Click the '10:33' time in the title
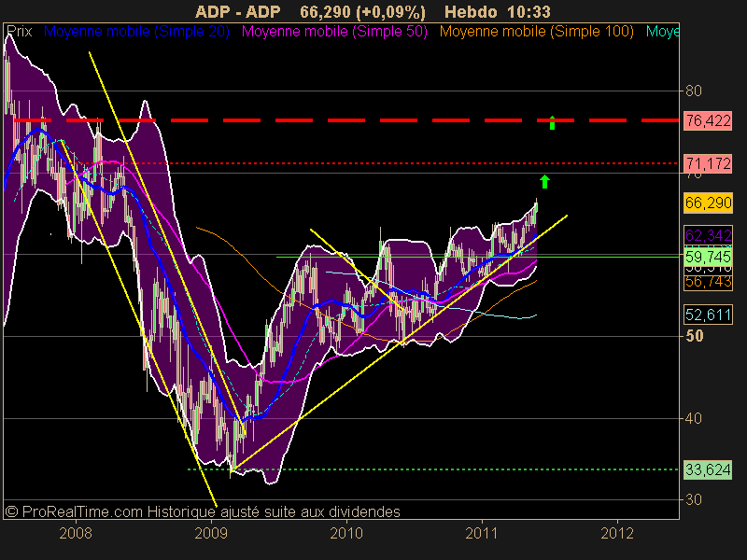Viewport: 747px width, 560px height. (x=529, y=11)
